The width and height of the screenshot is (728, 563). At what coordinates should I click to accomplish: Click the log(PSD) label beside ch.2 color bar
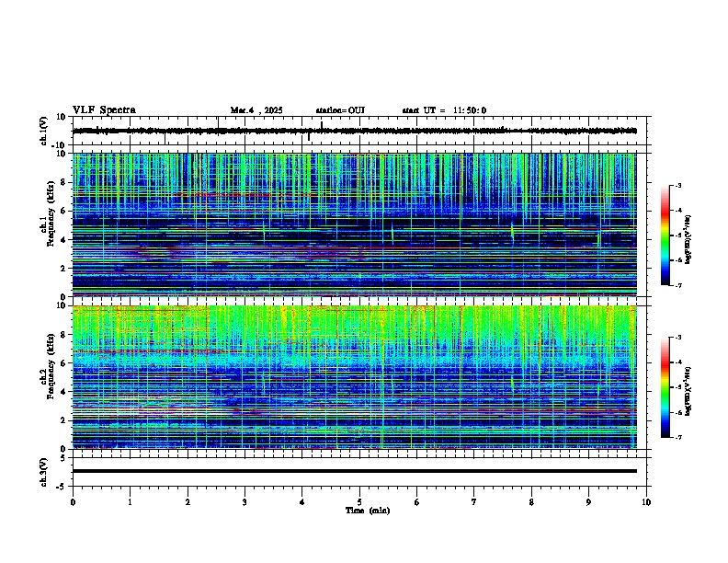pos(688,391)
